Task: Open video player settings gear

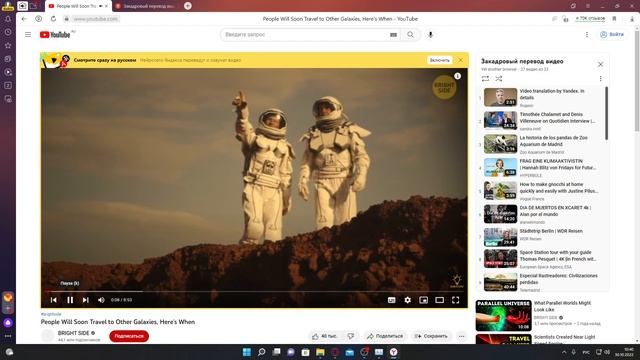Action: (x=407, y=300)
